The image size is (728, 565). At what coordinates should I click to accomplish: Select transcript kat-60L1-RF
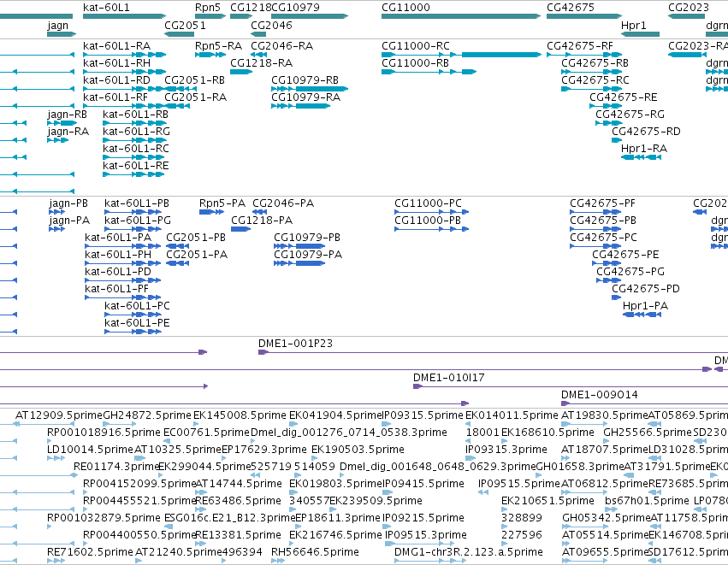click(115, 97)
